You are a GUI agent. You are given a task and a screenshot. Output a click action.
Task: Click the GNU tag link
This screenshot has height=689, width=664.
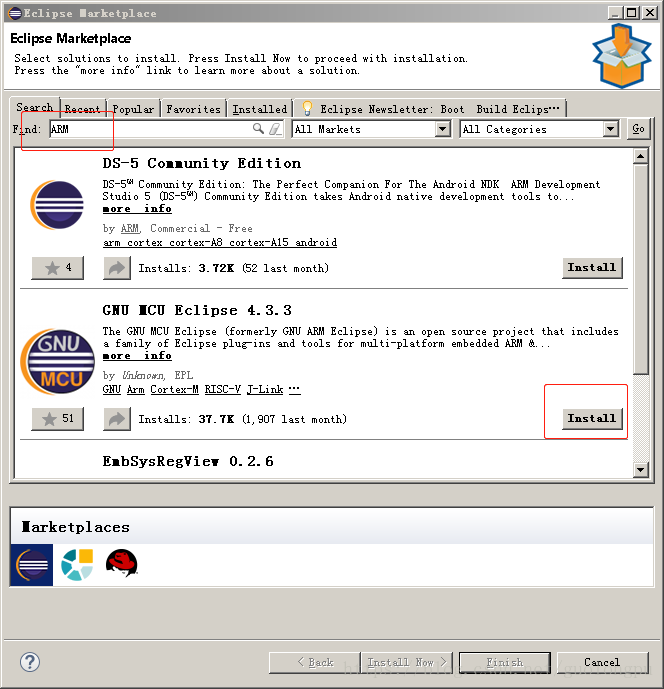pyautogui.click(x=112, y=389)
